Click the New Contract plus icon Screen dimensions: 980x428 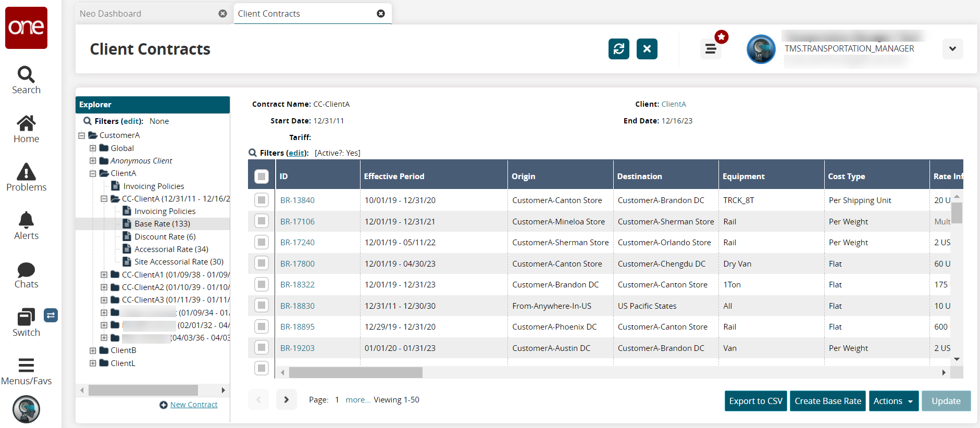[164, 405]
